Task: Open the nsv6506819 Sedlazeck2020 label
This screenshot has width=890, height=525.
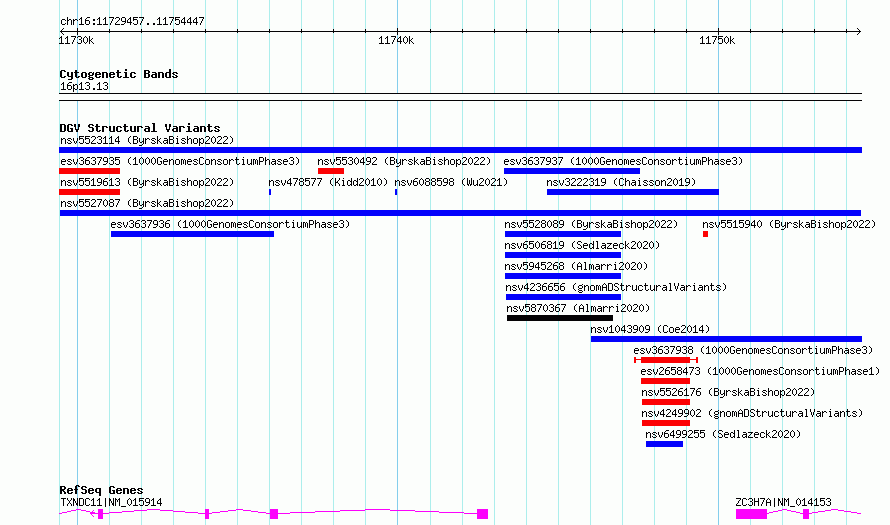Action: point(582,245)
